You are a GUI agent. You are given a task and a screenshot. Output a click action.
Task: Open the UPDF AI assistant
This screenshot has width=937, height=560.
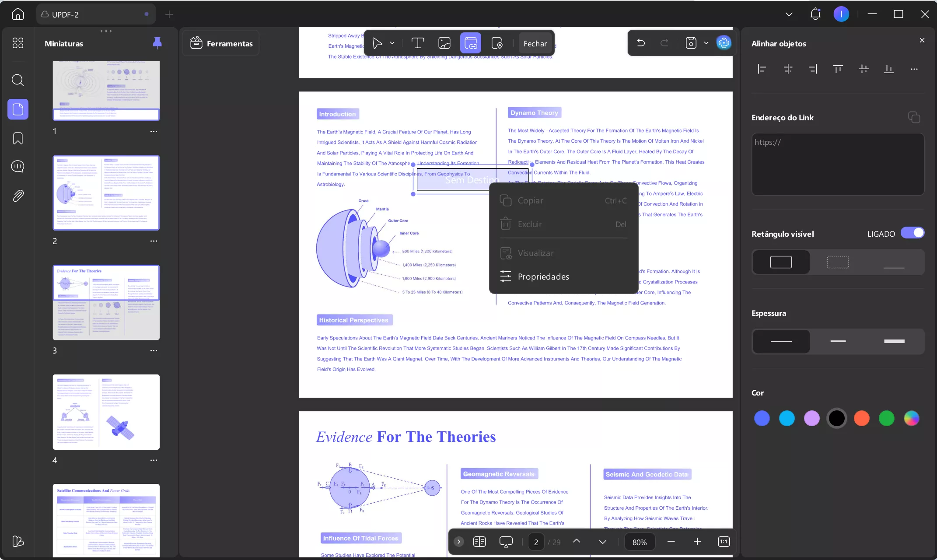[x=724, y=43]
